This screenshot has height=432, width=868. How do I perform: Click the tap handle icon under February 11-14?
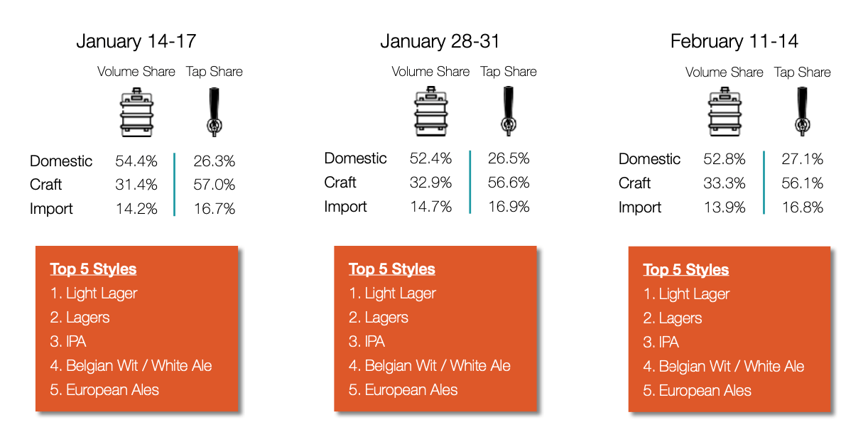tap(802, 112)
